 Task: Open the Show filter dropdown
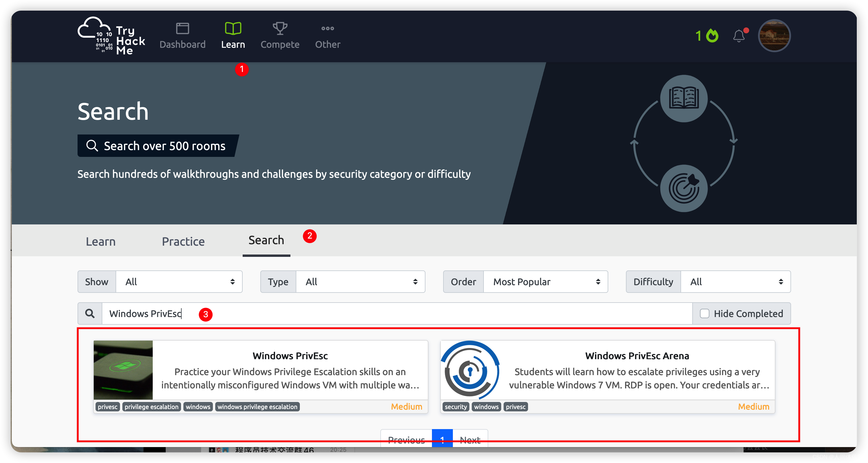pos(179,282)
